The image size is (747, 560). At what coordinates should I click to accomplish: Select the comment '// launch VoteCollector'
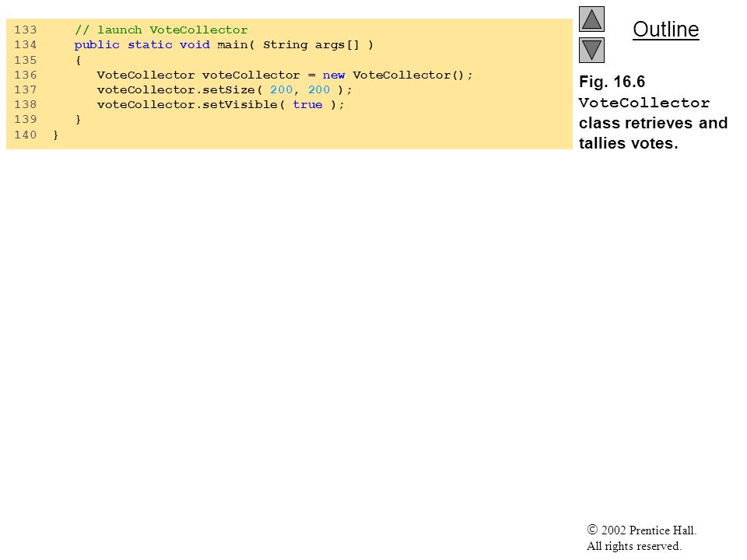(161, 30)
